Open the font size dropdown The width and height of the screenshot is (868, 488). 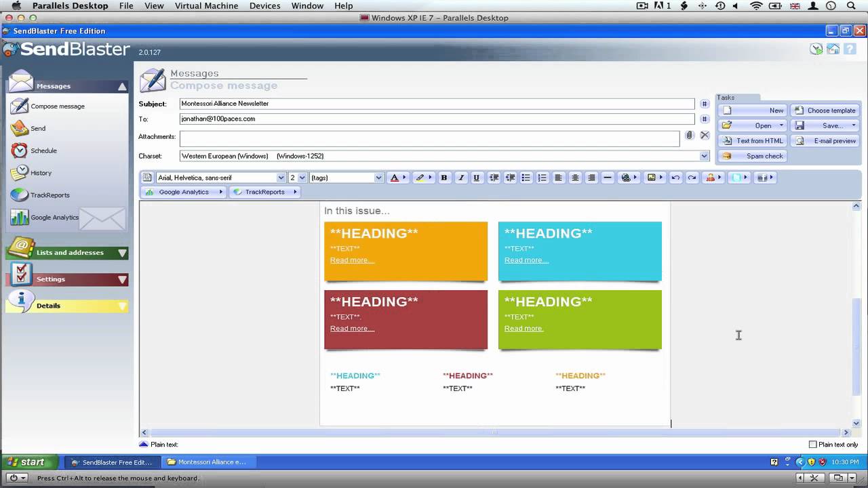302,178
